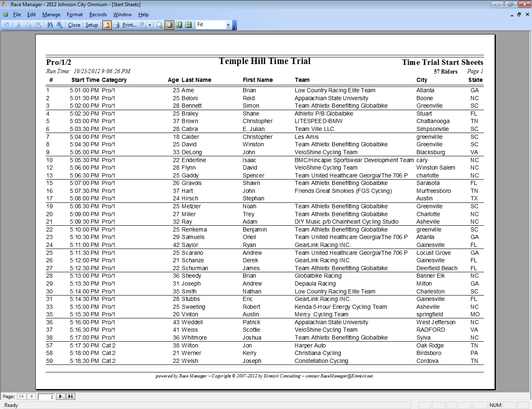Image resolution: width=532 pixels, height=409 pixels.
Task: Click the DIY Music p/b Chainheart Cycling Studio team
Action: coord(347,222)
